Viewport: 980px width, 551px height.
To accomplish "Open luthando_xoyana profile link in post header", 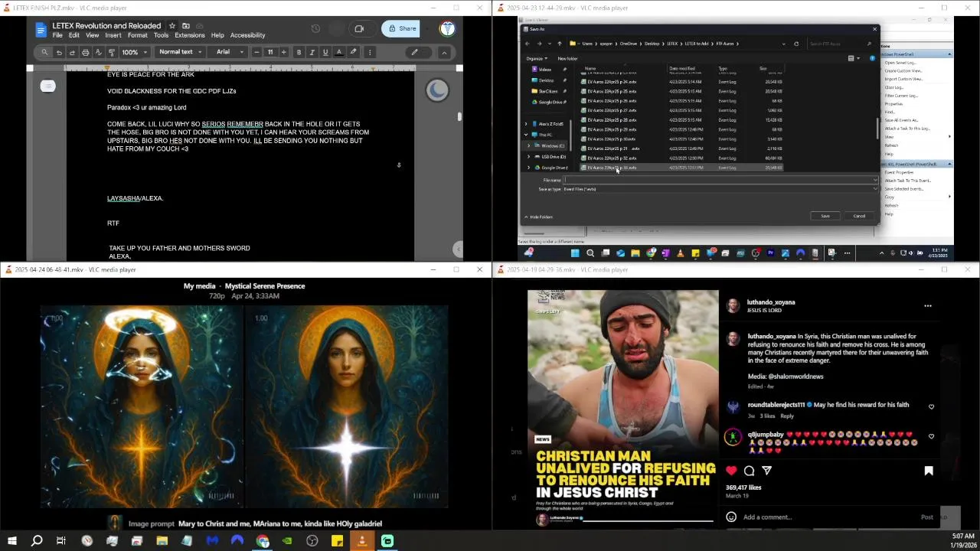I will (771, 302).
